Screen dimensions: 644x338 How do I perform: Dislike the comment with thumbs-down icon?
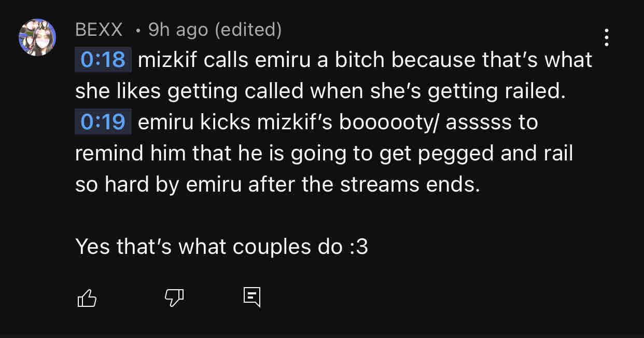(x=174, y=298)
